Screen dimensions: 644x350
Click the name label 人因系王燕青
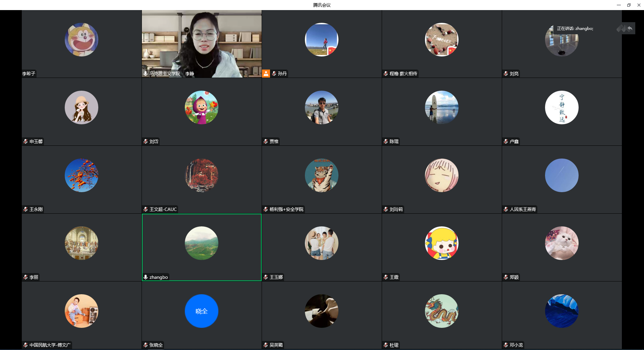[x=523, y=209]
